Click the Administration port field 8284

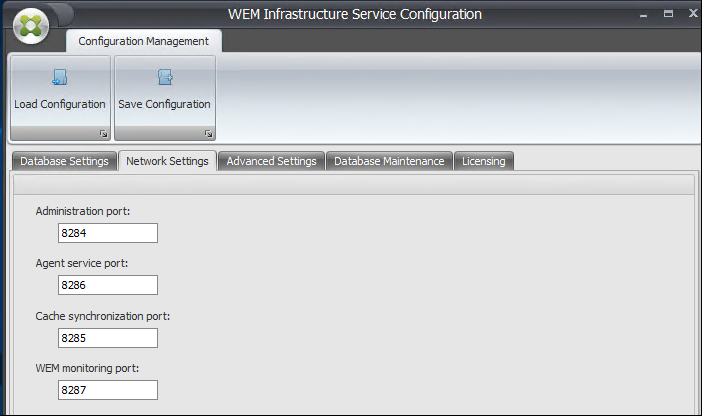(108, 233)
